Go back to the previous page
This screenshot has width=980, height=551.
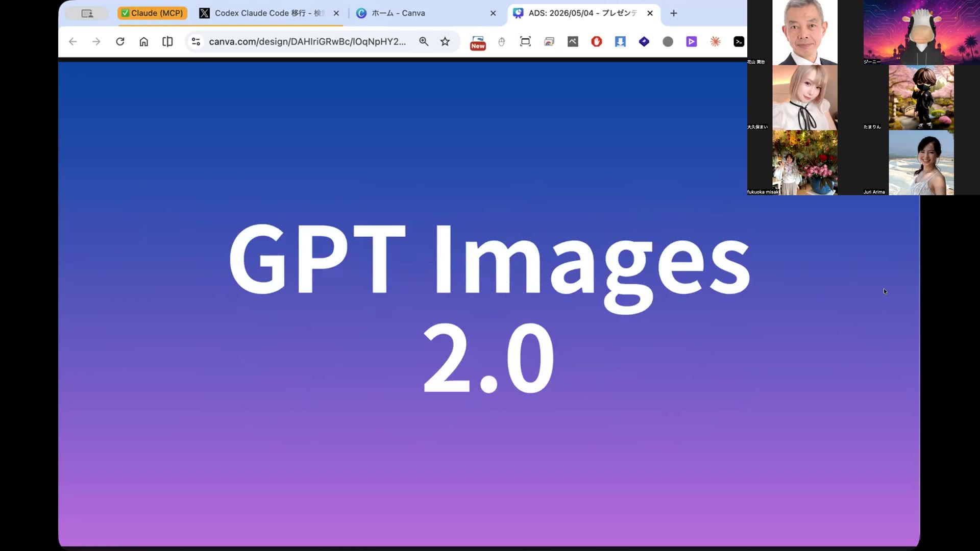point(73,42)
